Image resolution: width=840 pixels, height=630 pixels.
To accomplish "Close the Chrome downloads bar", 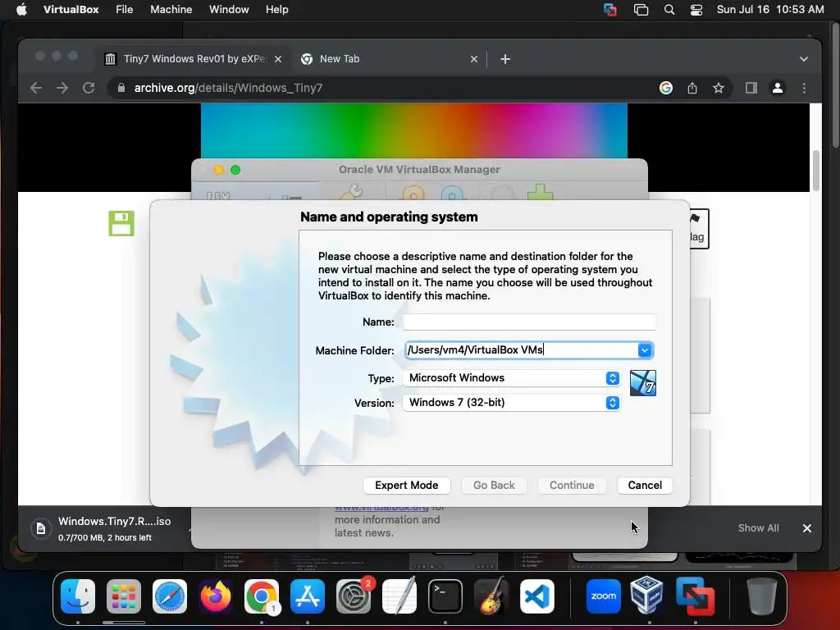I will pos(807,528).
